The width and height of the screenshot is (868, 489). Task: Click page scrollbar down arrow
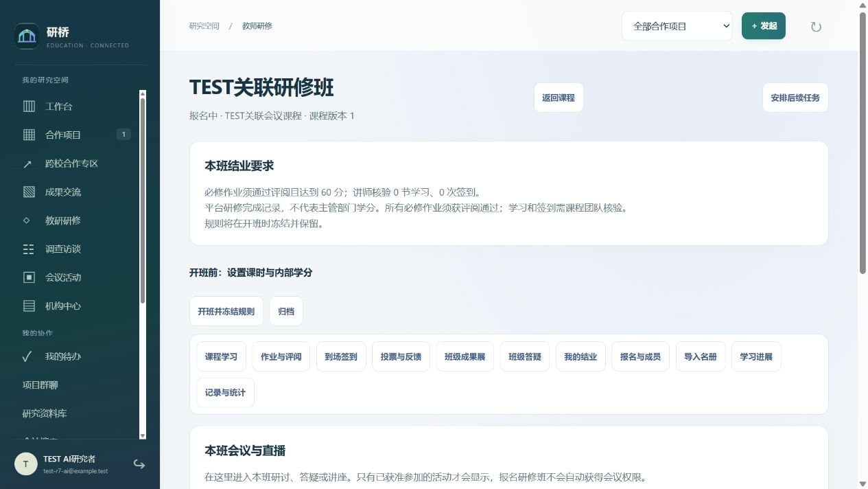(863, 484)
